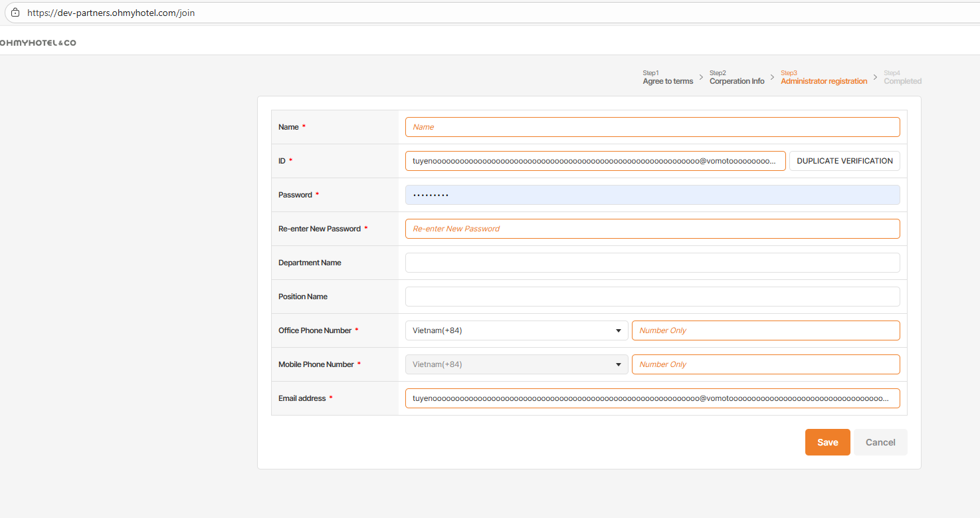Focus the Name input field
The height and width of the screenshot is (518, 980).
coord(652,127)
